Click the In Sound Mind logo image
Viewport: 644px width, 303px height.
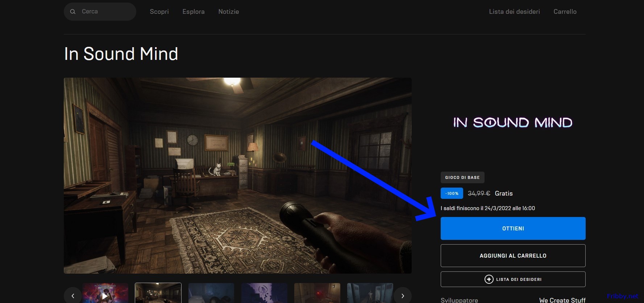click(513, 123)
